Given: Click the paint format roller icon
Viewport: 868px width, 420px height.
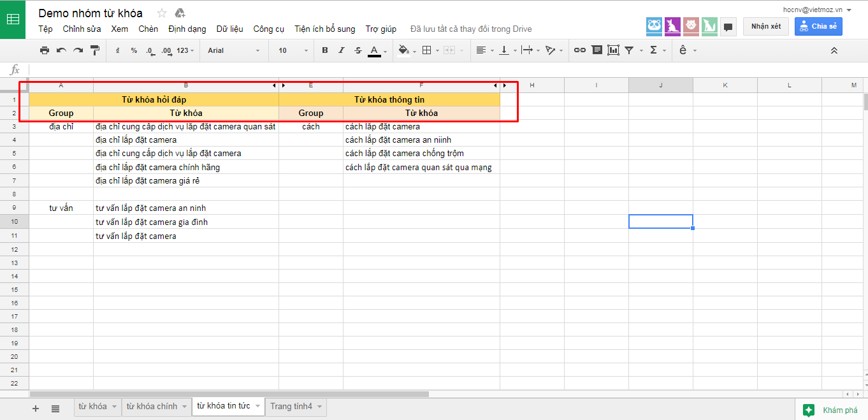Looking at the screenshot, I should click(x=95, y=50).
